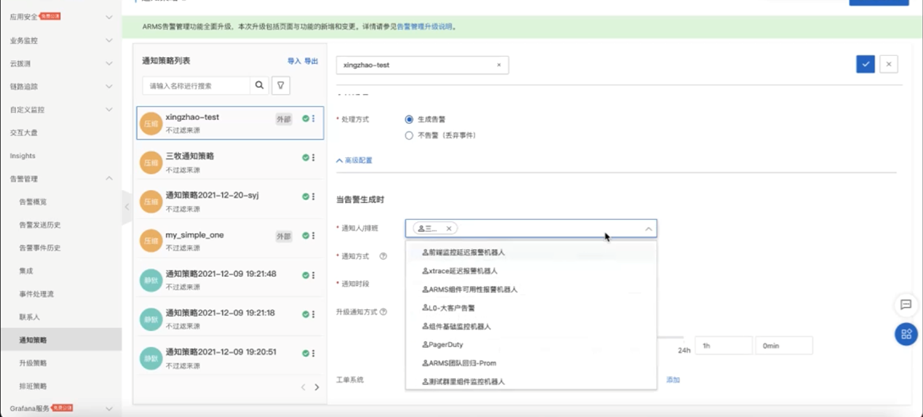This screenshot has height=417, width=923.
Task: Go to previous page of policy list
Action: click(303, 387)
